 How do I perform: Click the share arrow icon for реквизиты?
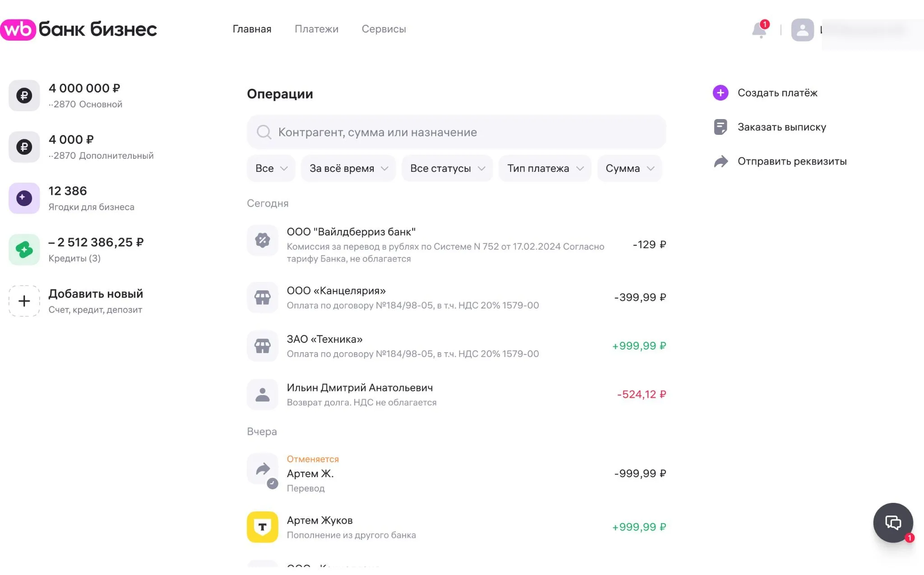pos(721,161)
